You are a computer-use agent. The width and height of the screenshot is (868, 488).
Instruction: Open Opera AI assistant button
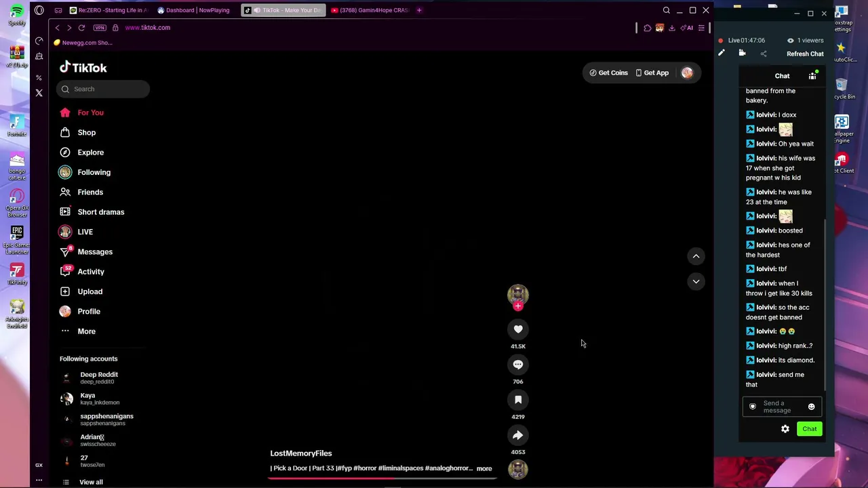tap(688, 28)
